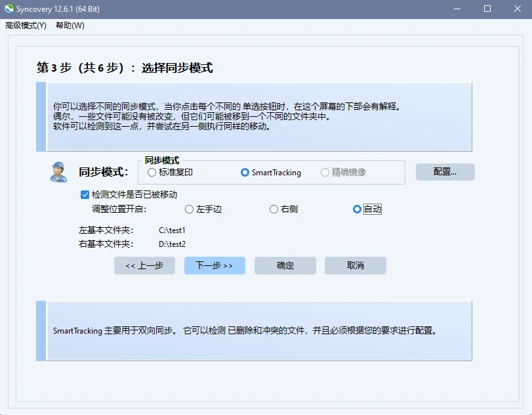532x415 pixels.
Task: Open the 帮助(W) menu
Action: [70, 26]
